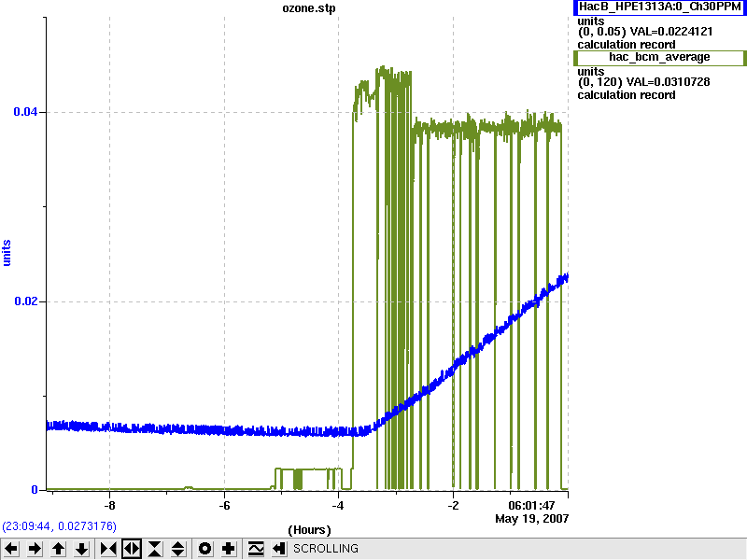Pan the plot upward with up-arrow button
747x560 pixels.
pyautogui.click(x=59, y=549)
